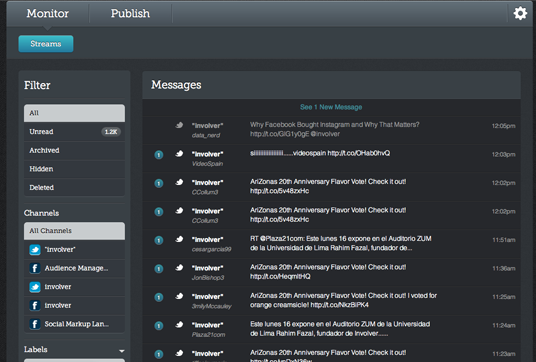Open message 'Este lunes 16 expone en el Auditorio ZUM'
This screenshot has height=362, width=536.
tap(340, 329)
